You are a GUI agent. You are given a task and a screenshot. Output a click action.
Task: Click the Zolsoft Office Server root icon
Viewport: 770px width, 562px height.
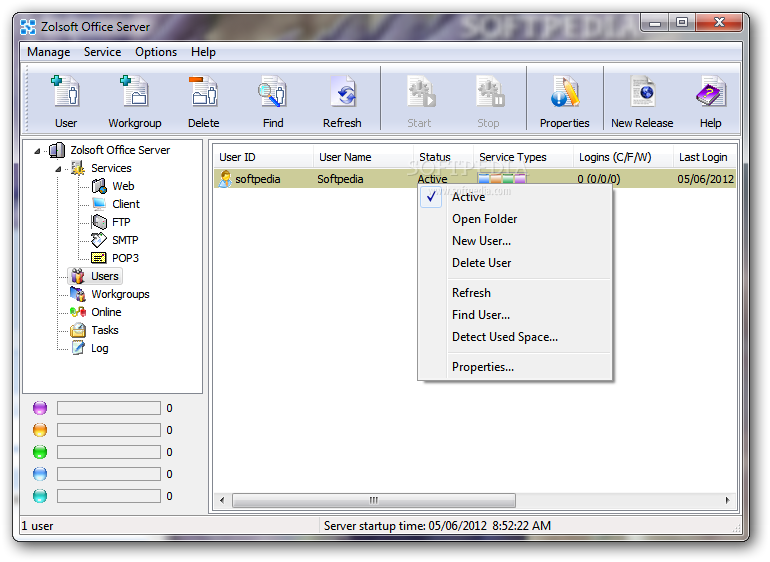click(x=57, y=150)
